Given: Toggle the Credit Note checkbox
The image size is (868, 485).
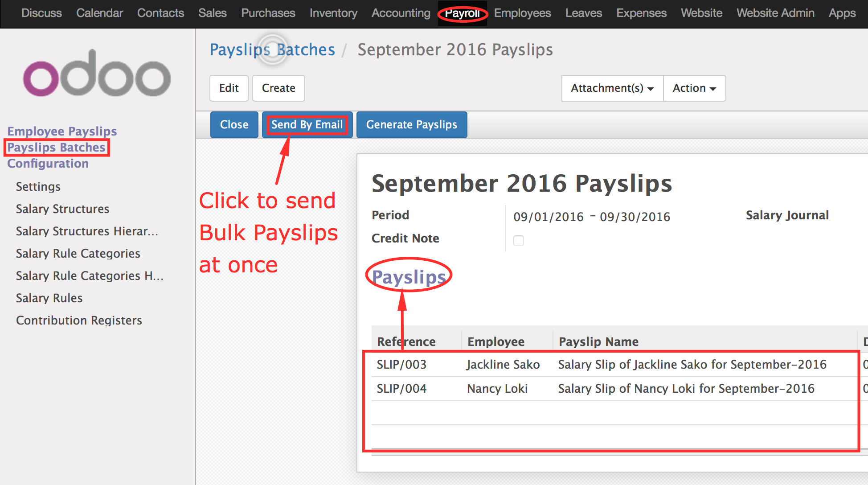Looking at the screenshot, I should pyautogui.click(x=519, y=241).
